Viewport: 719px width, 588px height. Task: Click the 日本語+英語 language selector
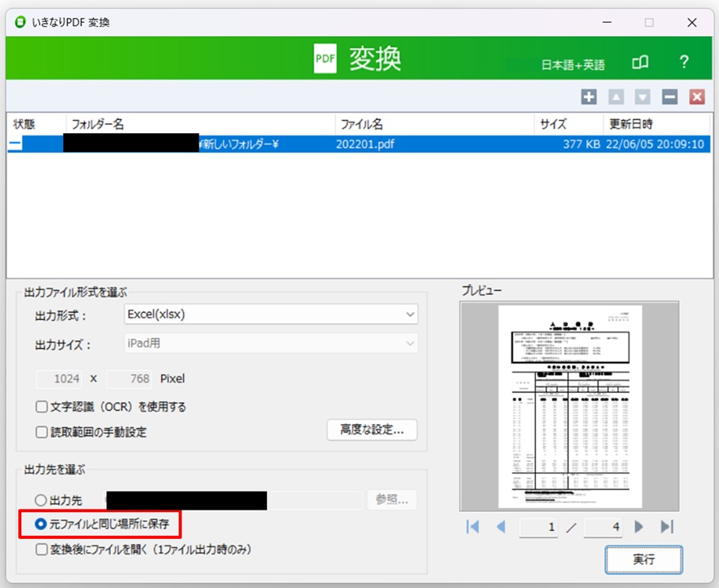coord(573,65)
